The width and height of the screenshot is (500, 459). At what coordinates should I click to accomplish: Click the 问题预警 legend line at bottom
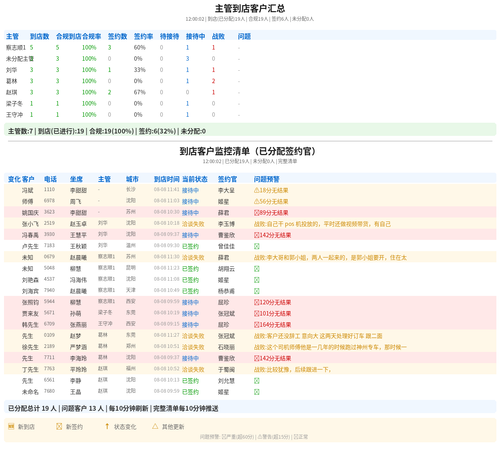point(254,437)
